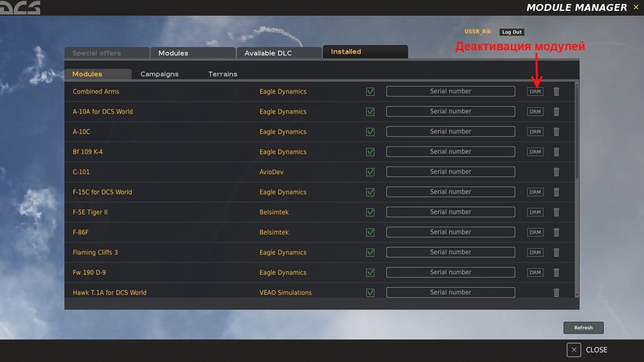
Task: Remove A-10C module via trash icon
Action: [x=556, y=131]
